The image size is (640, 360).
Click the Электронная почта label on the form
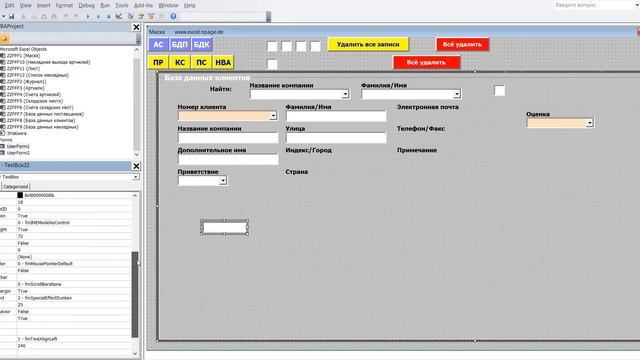(428, 107)
